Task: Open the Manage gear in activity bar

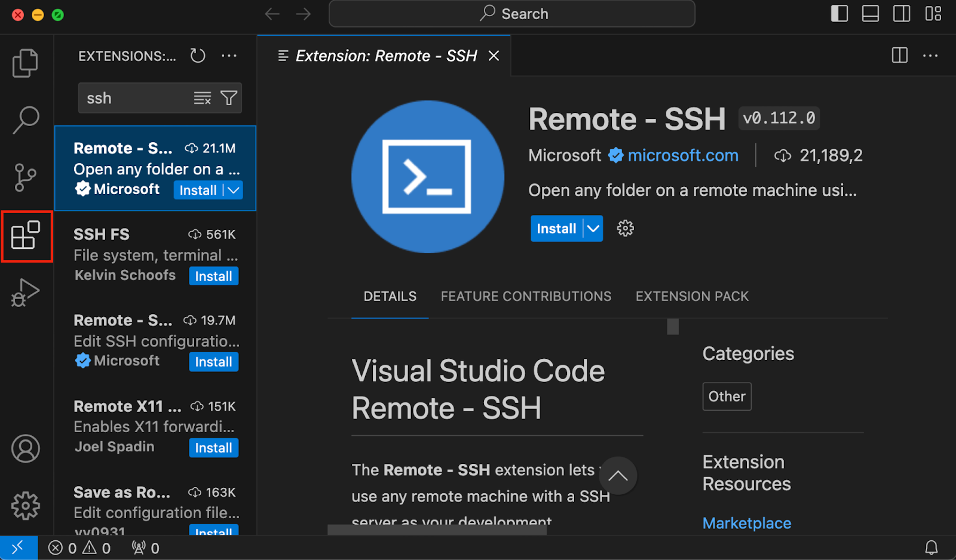Action: pos(26,506)
